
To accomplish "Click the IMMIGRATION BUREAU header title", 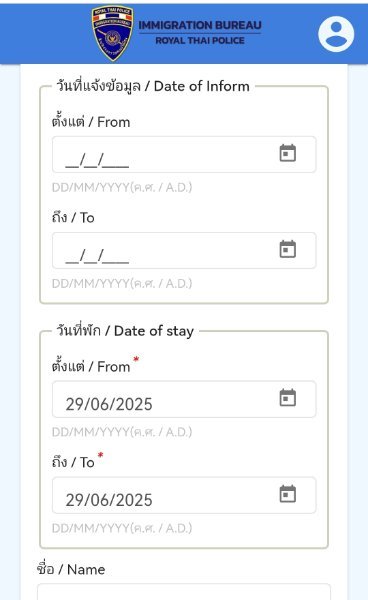I will [x=200, y=25].
